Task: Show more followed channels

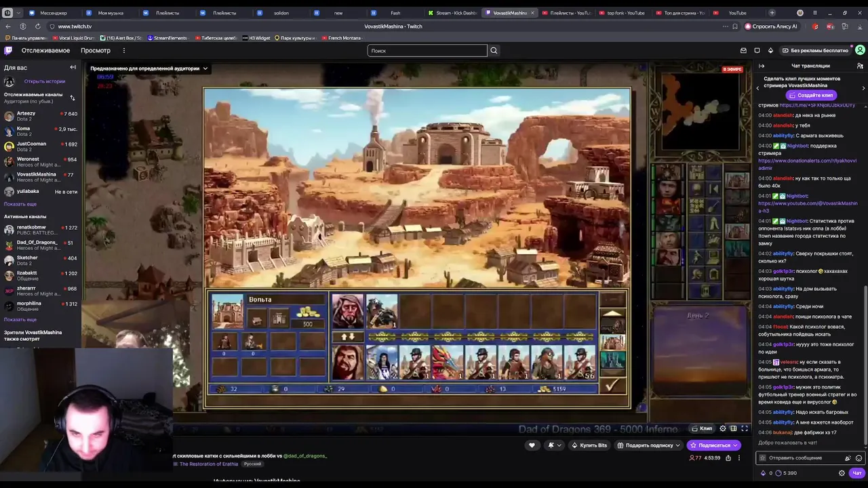Action: (20, 204)
